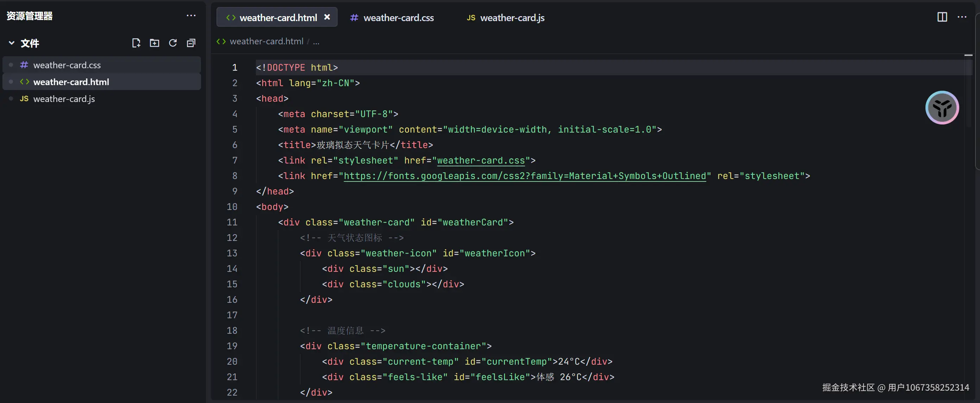Close the weather-card.html tab
The width and height of the screenshot is (980, 403).
pos(327,17)
